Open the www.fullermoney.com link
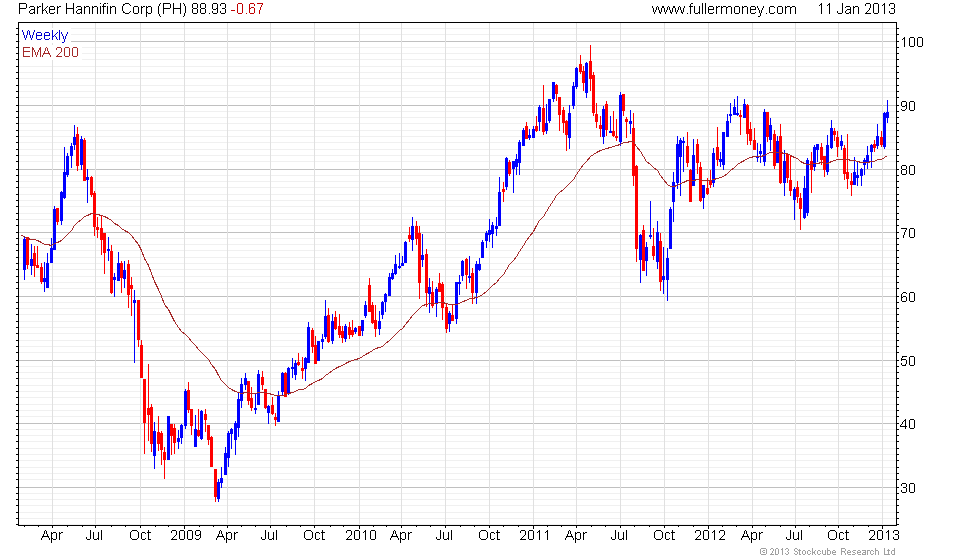Screen dimensions: 980x560 pos(724,9)
